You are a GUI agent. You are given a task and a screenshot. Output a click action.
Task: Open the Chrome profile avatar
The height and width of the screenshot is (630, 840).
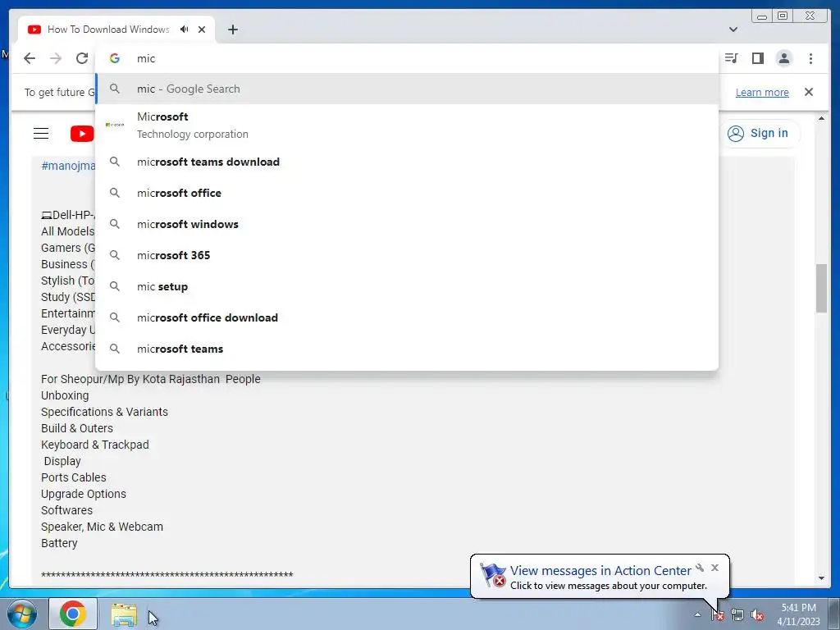pyautogui.click(x=783, y=58)
